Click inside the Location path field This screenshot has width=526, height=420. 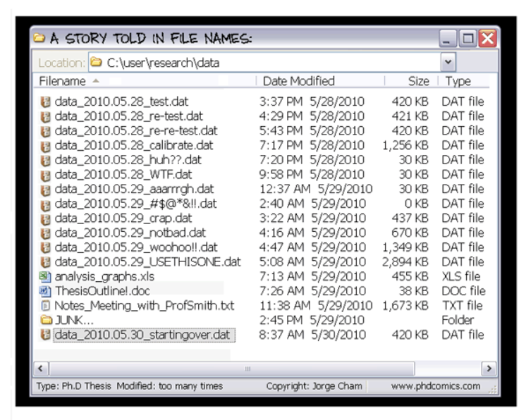[268, 63]
